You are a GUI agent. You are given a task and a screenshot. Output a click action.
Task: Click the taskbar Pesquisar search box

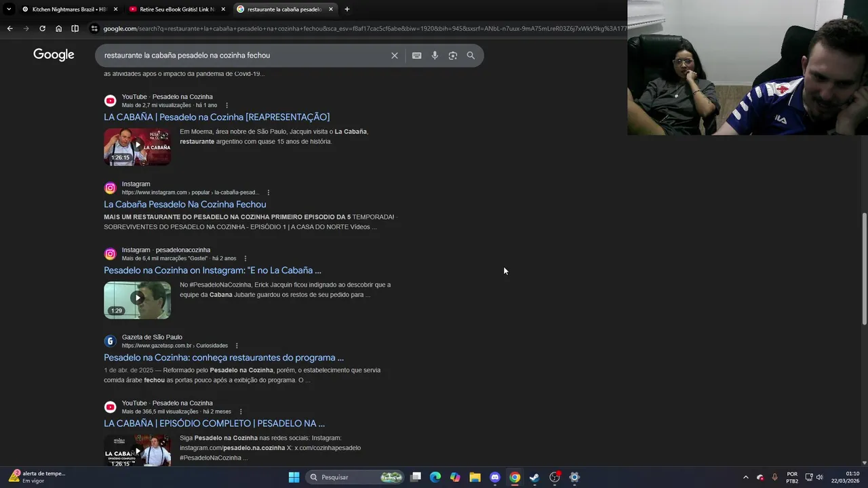point(355,477)
